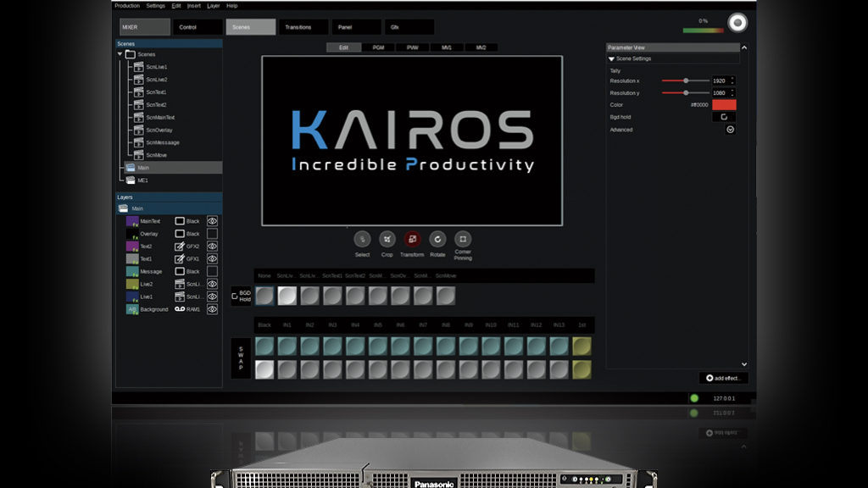Choose the Rotate tool

(437, 240)
